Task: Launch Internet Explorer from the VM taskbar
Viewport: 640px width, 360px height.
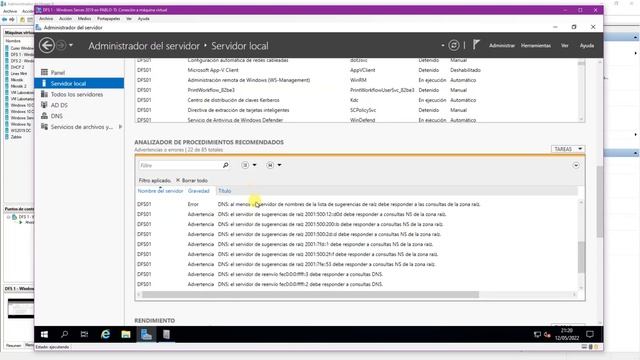Action: tap(105, 334)
